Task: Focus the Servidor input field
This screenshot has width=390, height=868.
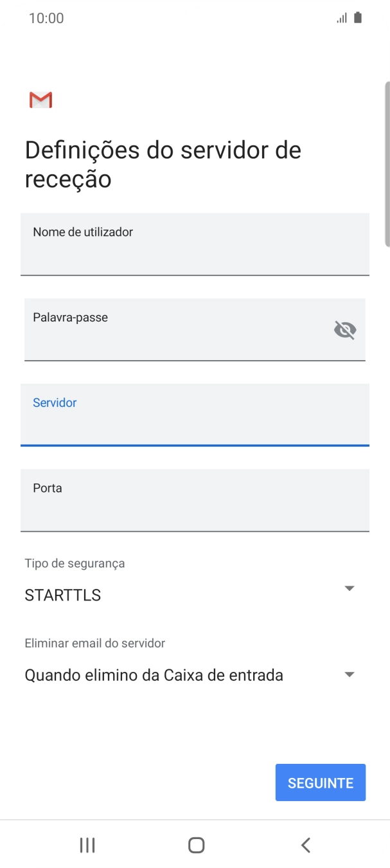Action: pos(195,415)
